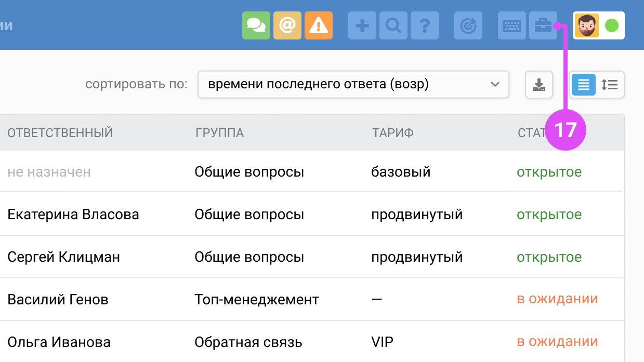Screen dimensions: 644x362
Task: Open the target goal icon
Action: [468, 25]
